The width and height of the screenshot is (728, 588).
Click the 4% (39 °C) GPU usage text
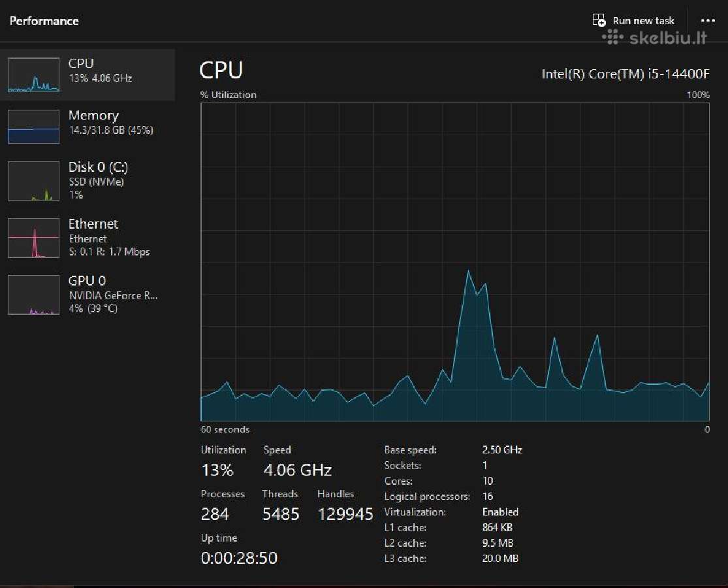pyautogui.click(x=93, y=308)
